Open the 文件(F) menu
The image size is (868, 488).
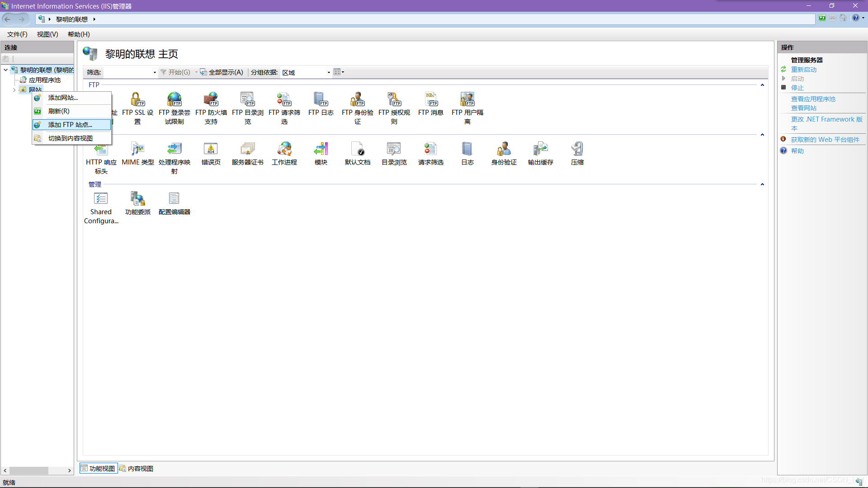tap(17, 34)
